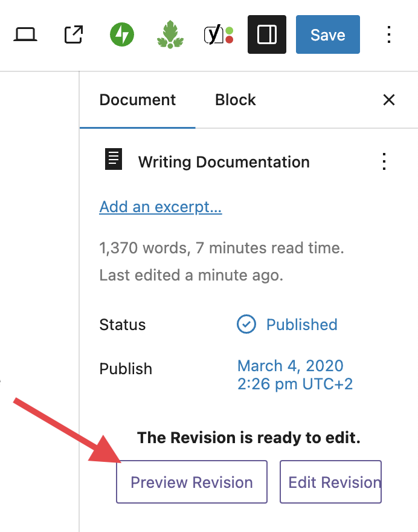Click the Preview Revision button
418x532 pixels.
point(191,482)
